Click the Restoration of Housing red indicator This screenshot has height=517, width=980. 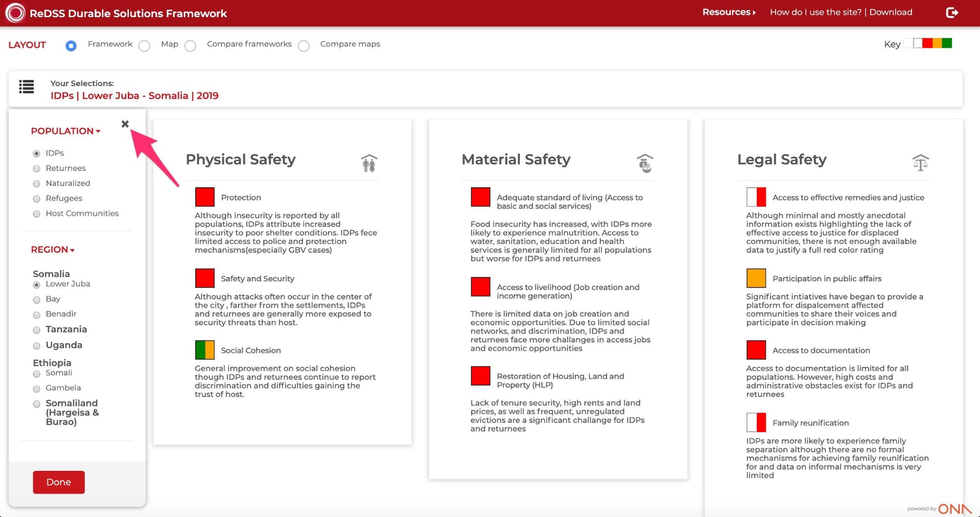coord(480,376)
